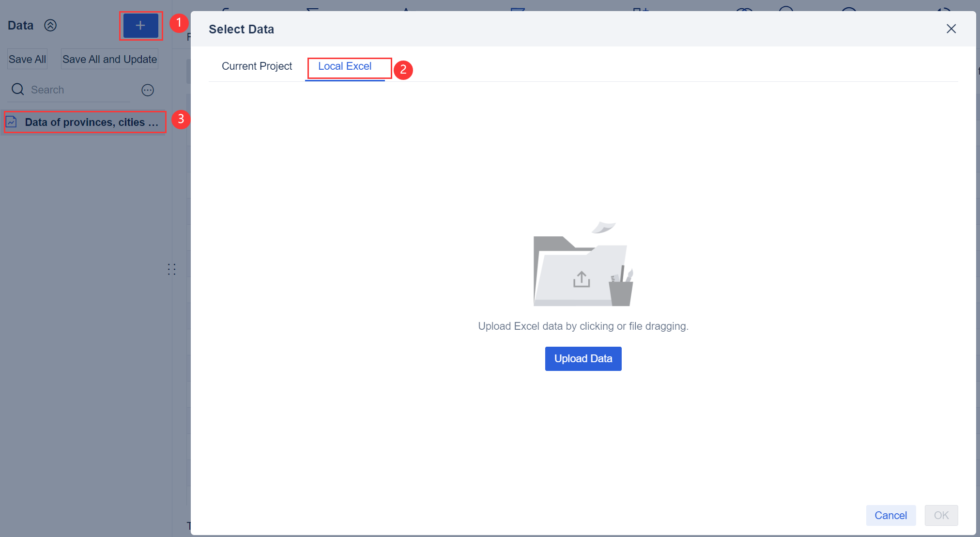Image resolution: width=980 pixels, height=537 pixels.
Task: Close the Select Data dialog
Action: (951, 29)
